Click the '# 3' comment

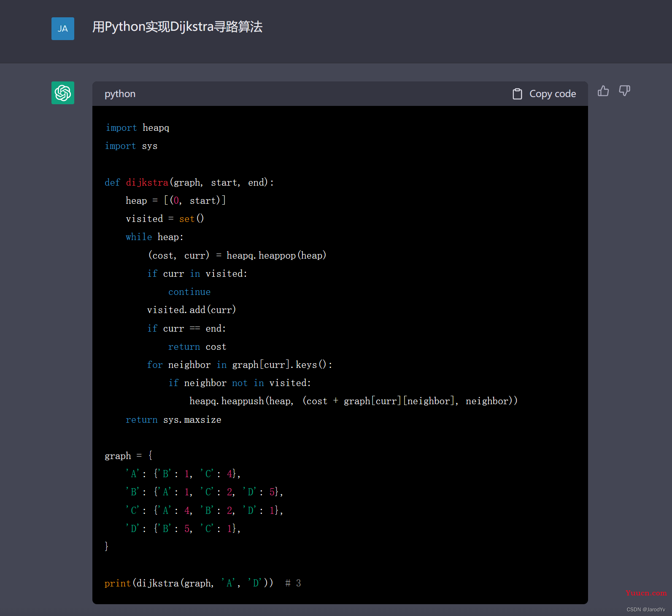(293, 583)
